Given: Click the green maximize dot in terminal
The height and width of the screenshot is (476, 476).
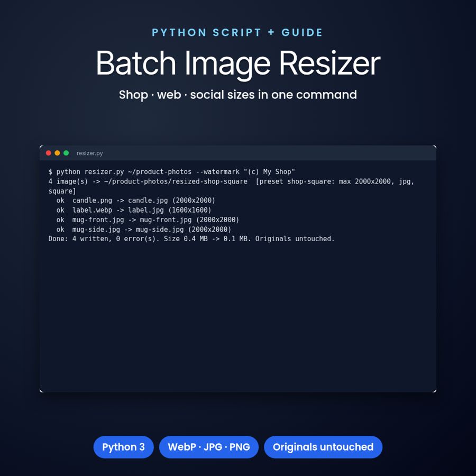Looking at the screenshot, I should click(x=66, y=153).
